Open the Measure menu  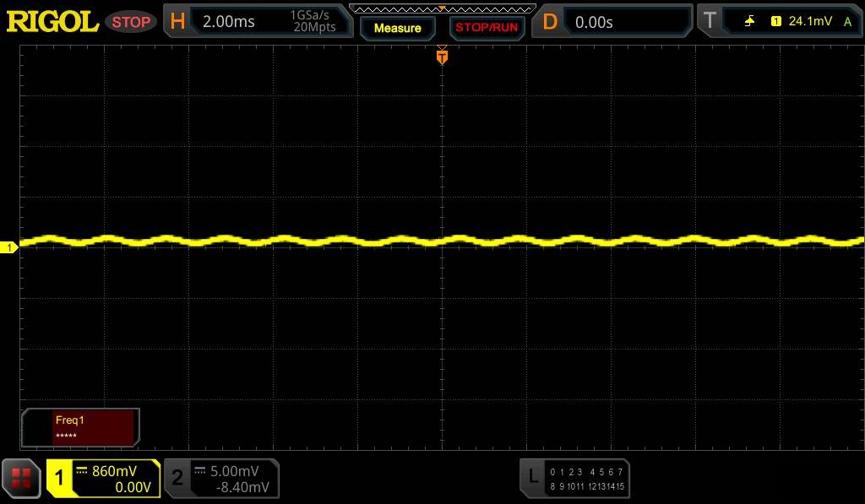coord(397,28)
